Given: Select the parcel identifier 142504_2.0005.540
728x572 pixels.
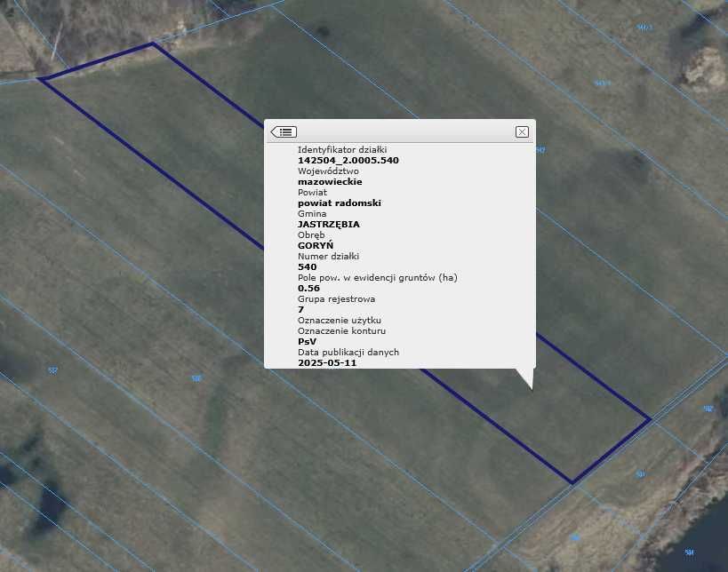Looking at the screenshot, I should coord(348,160).
